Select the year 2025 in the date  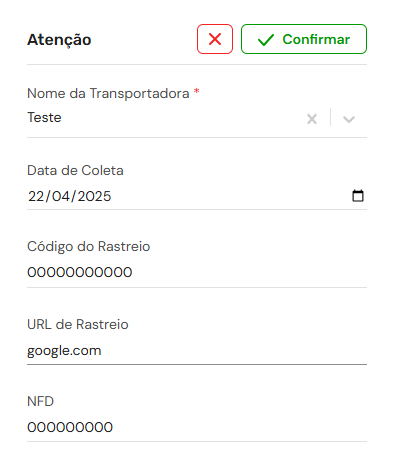pos(94,196)
